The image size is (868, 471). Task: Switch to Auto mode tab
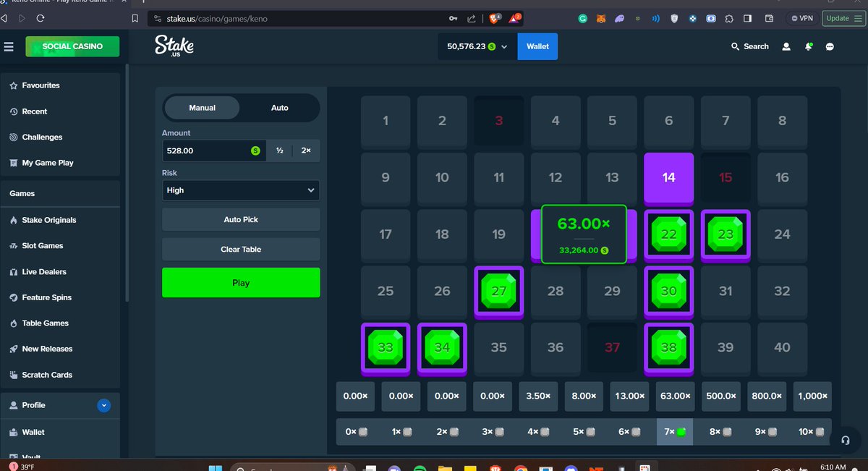[x=280, y=108]
